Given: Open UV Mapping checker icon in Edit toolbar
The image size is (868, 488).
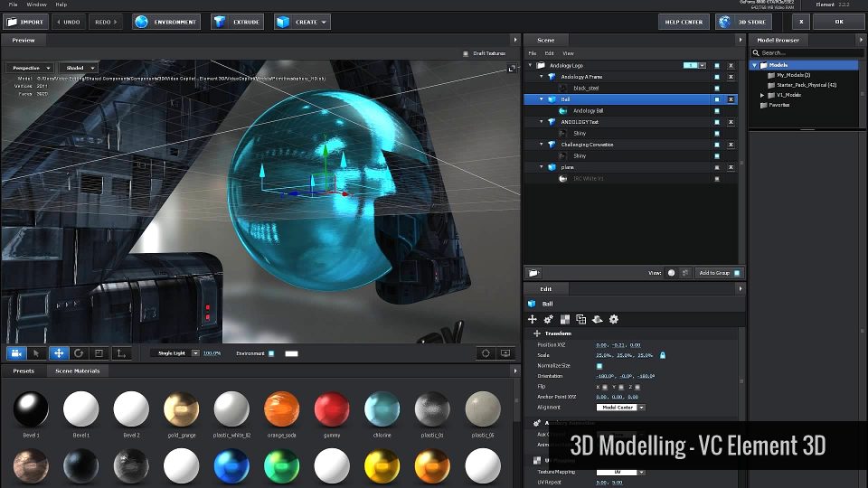Looking at the screenshot, I should pyautogui.click(x=564, y=319).
